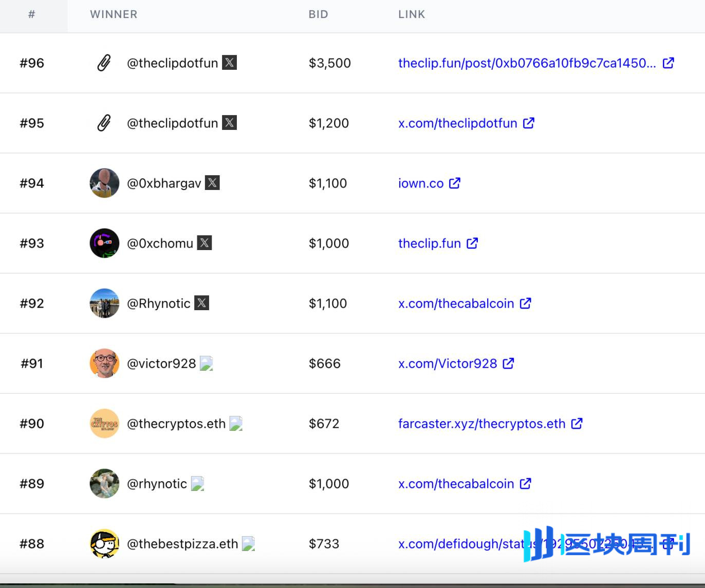This screenshot has width=705, height=588.
Task: Click the X icon beside @theclipdotfun in row #96
Action: 229,63
